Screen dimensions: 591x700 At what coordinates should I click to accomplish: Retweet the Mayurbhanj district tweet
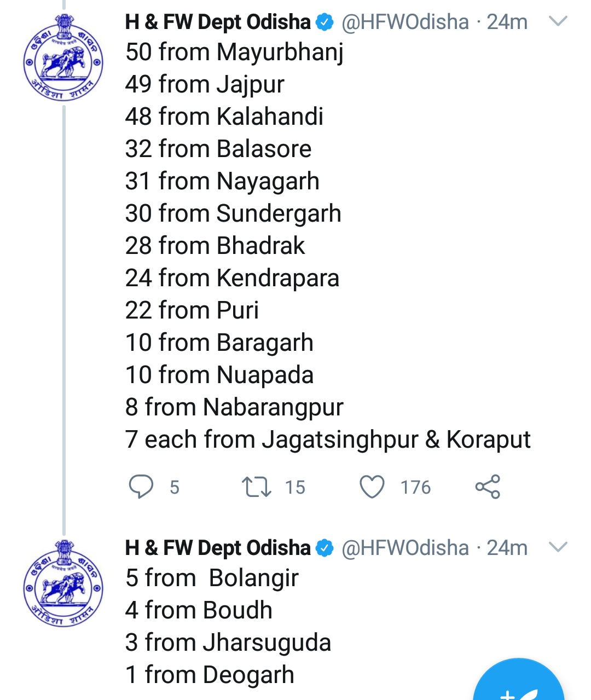pos(256,487)
